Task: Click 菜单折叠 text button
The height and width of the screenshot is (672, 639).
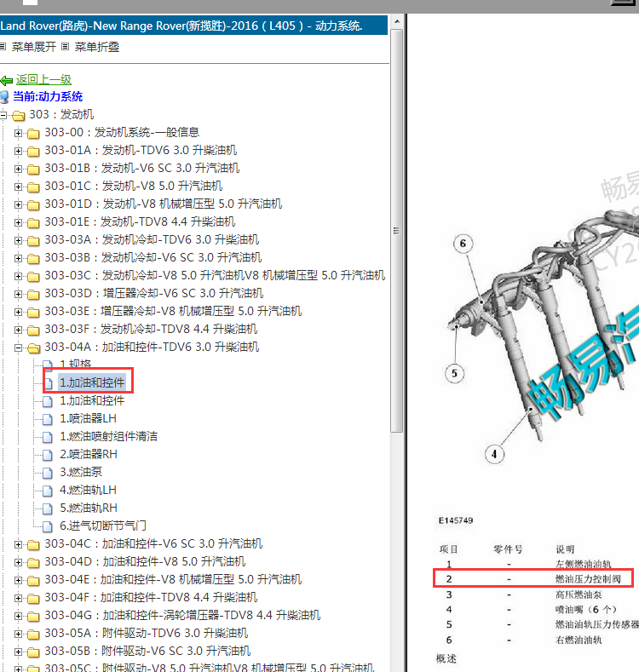Action: pyautogui.click(x=97, y=47)
